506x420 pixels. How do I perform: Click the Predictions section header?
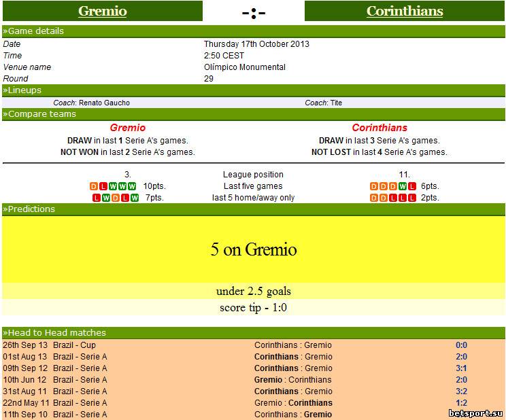[253, 209]
